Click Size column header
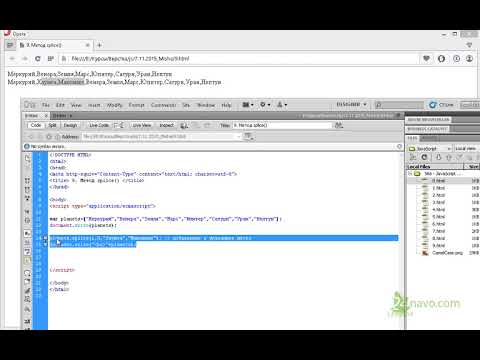This screenshot has height=360, width=480. [473, 166]
